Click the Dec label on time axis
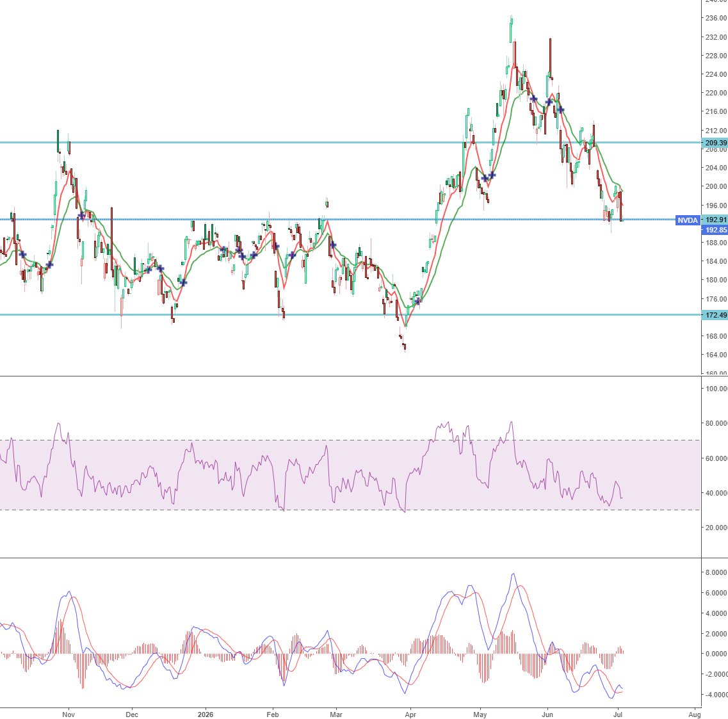 pos(132,715)
